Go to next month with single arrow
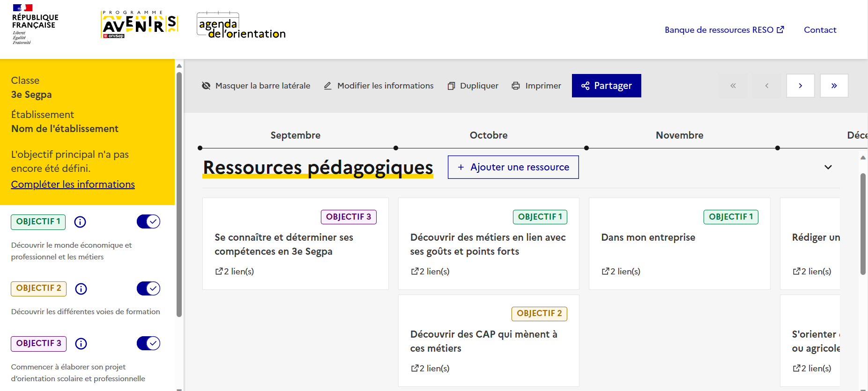868x391 pixels. (800, 86)
